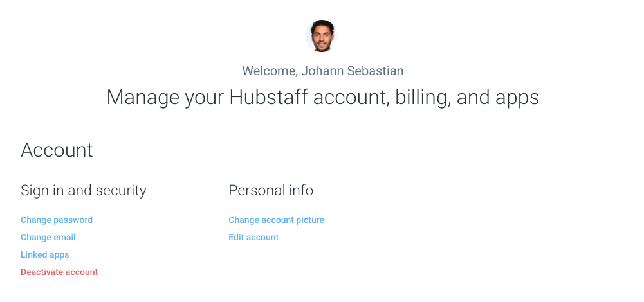Select the Change email link
Screen dimensions: 644x302
(x=48, y=237)
